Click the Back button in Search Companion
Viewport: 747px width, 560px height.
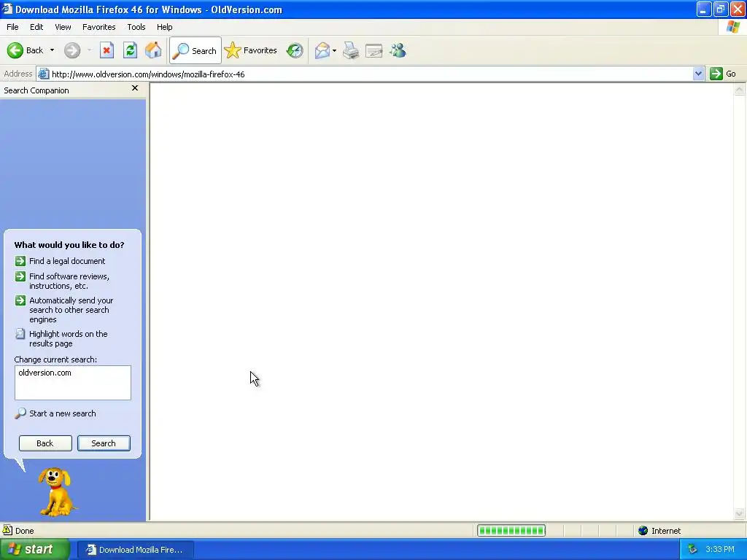(45, 443)
